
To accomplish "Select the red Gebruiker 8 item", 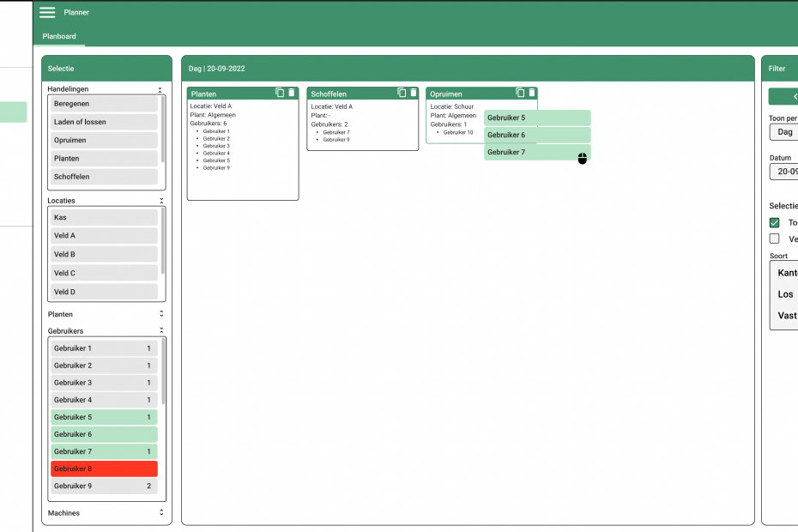I will tap(104, 469).
